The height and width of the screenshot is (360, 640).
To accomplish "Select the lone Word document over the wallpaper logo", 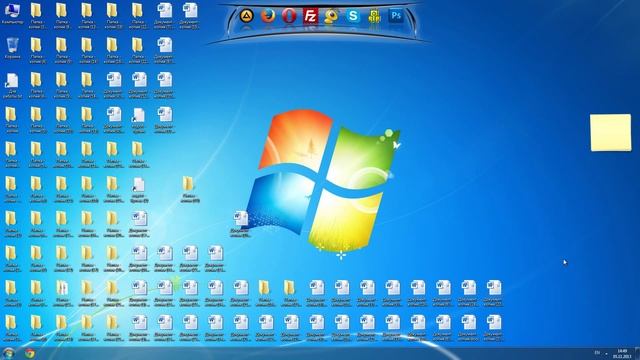I will (240, 224).
